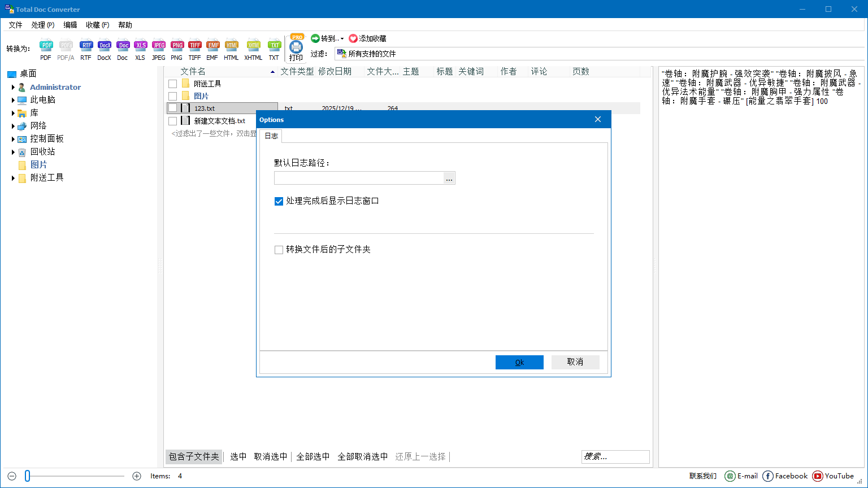Viewport: 868px width, 488px height.
Task: Uncheck 处理完成后显示日志窗口
Action: [x=279, y=201]
